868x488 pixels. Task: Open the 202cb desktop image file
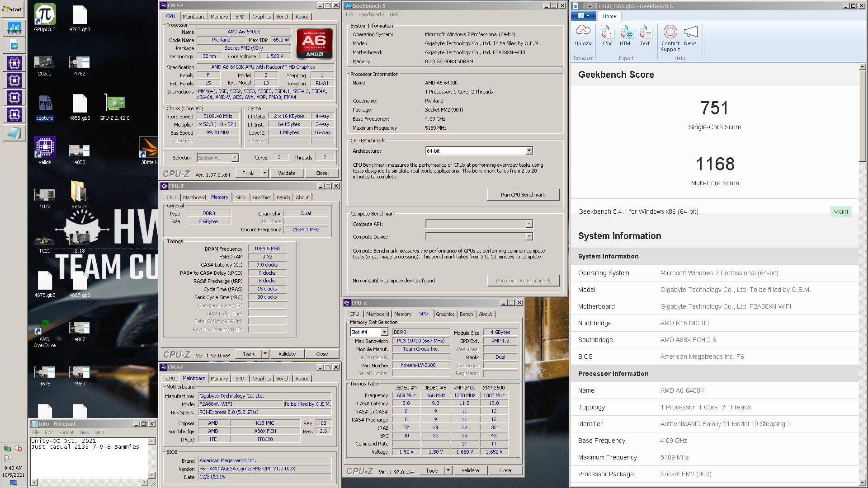pyautogui.click(x=45, y=66)
